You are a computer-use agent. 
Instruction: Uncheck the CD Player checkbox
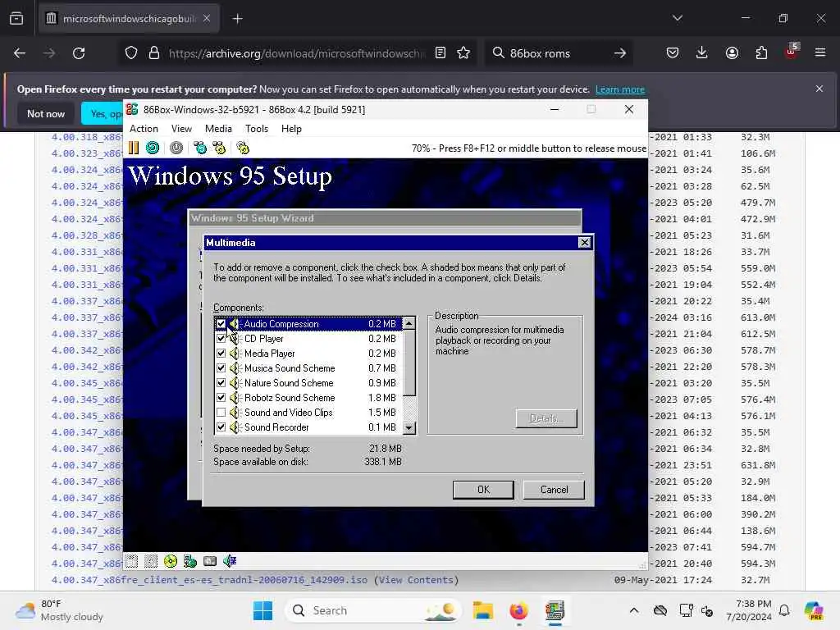point(221,339)
